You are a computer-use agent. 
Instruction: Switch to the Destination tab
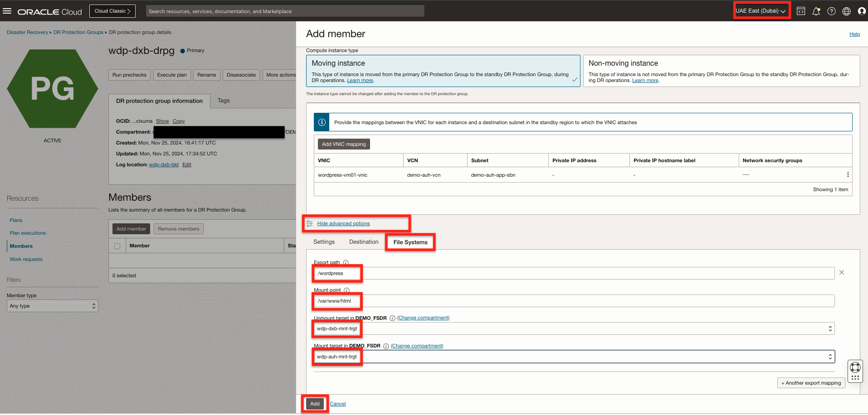click(364, 242)
